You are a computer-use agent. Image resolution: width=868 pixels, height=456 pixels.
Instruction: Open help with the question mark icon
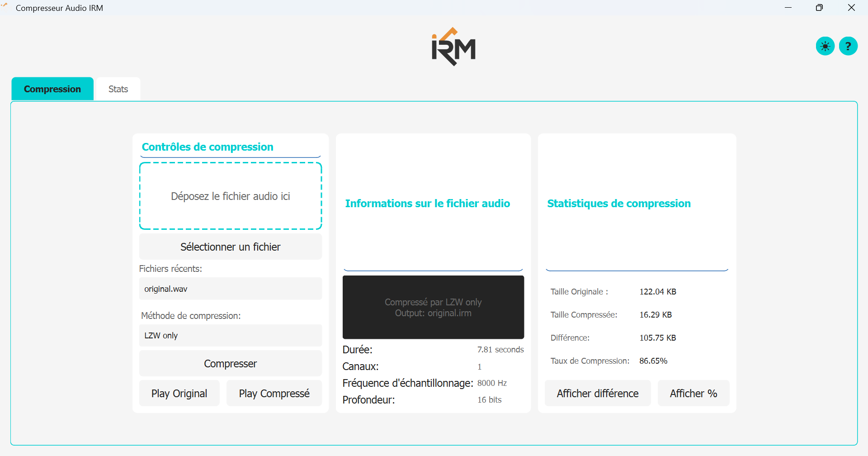coord(848,46)
